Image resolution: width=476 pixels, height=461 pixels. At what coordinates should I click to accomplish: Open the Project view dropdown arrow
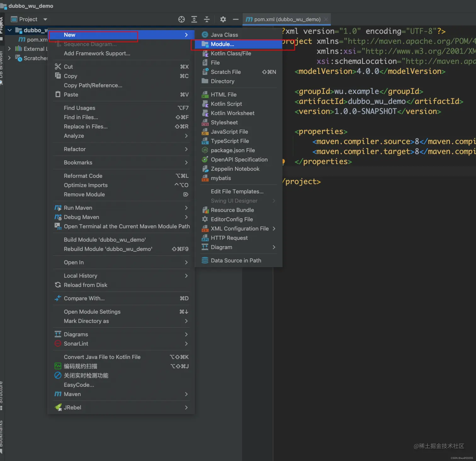tap(45, 20)
